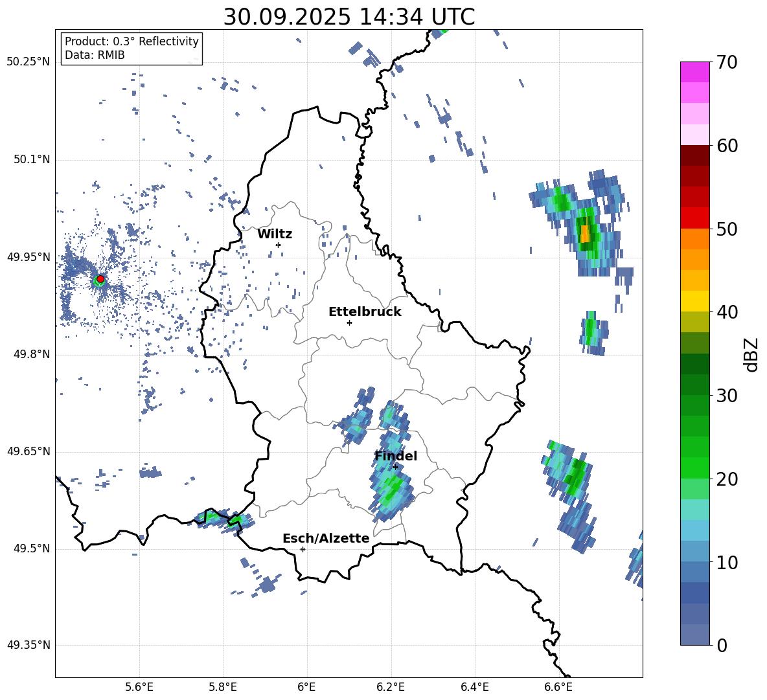Click the Ettelbruck station cross marker

click(x=349, y=322)
